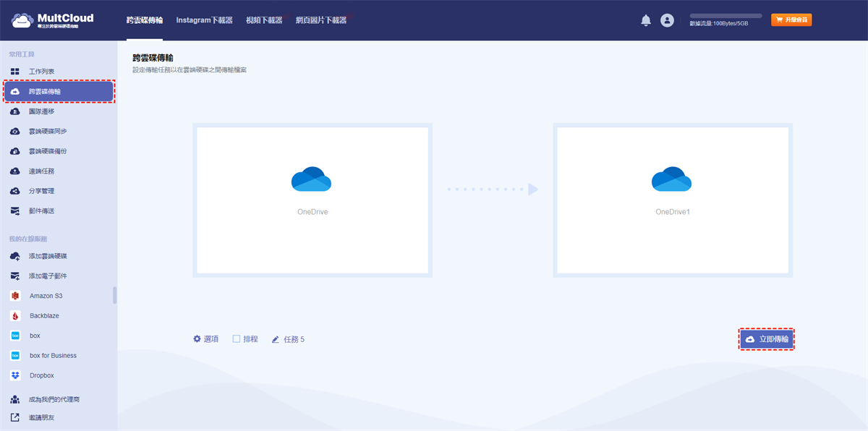Click the 邀請朋友 share icon

[x=15, y=417]
